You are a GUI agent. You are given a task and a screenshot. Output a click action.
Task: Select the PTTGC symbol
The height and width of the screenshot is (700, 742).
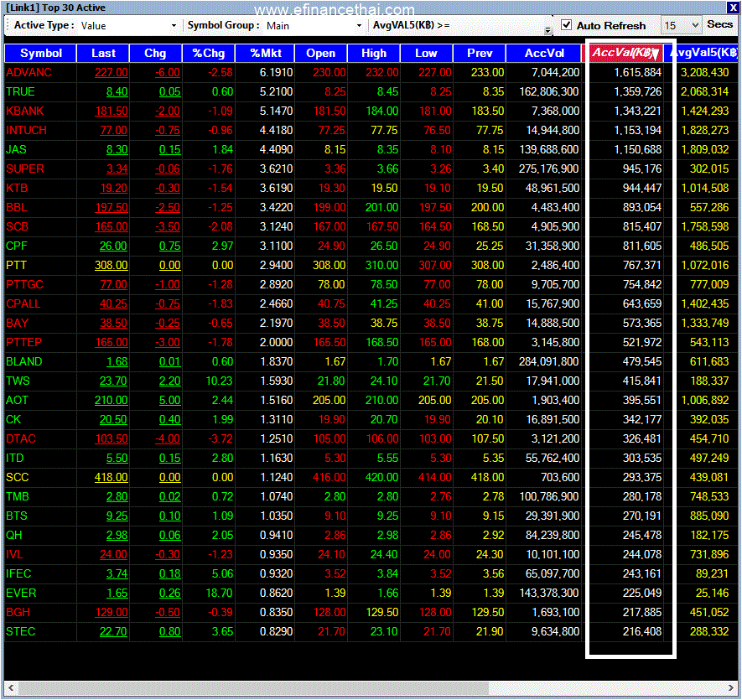click(x=24, y=284)
